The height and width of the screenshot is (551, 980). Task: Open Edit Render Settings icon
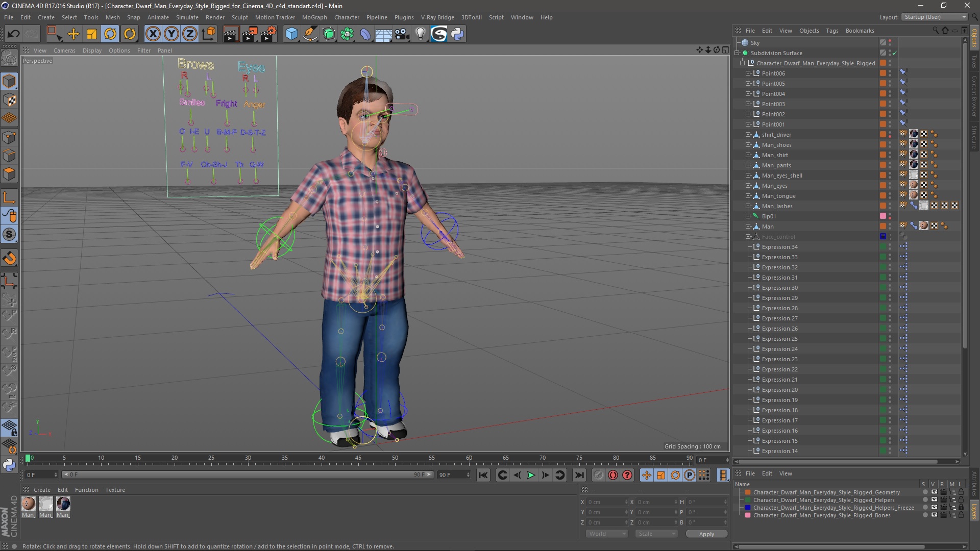[268, 34]
